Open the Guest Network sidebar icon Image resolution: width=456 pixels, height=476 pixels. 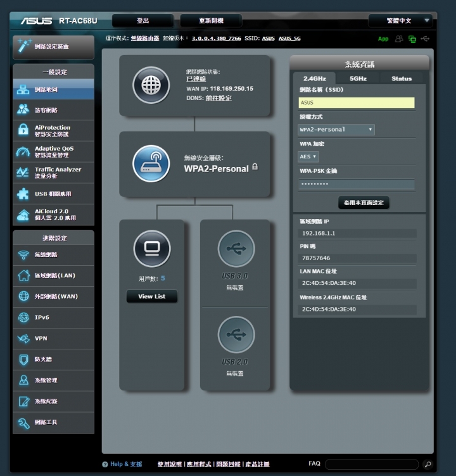[23, 110]
